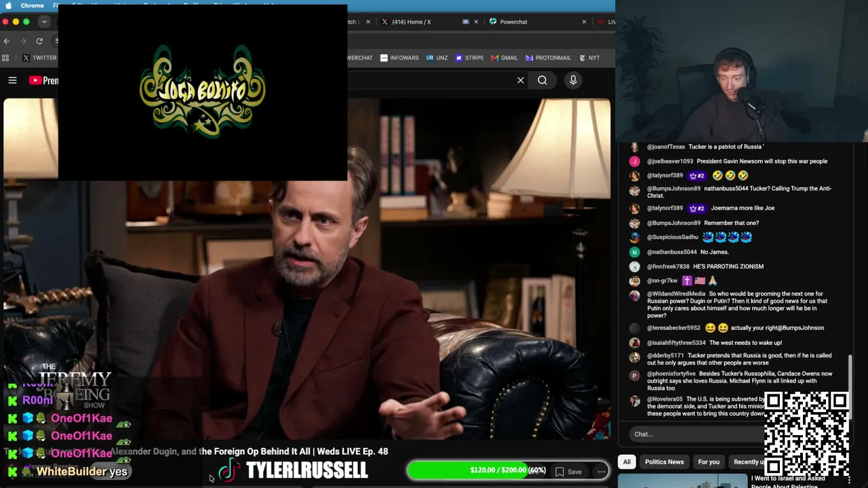Screen dimensions: 868x488
Task: Save the video to a playlist
Action: click(x=568, y=472)
